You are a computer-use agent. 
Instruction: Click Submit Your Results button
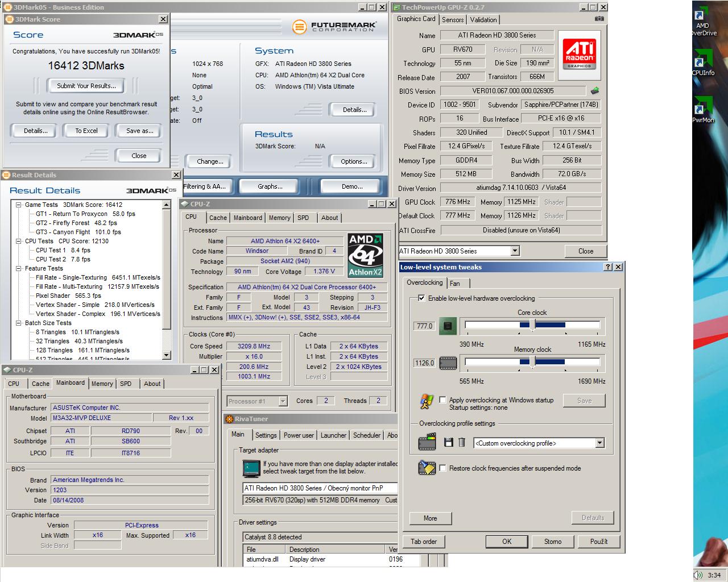(86, 86)
